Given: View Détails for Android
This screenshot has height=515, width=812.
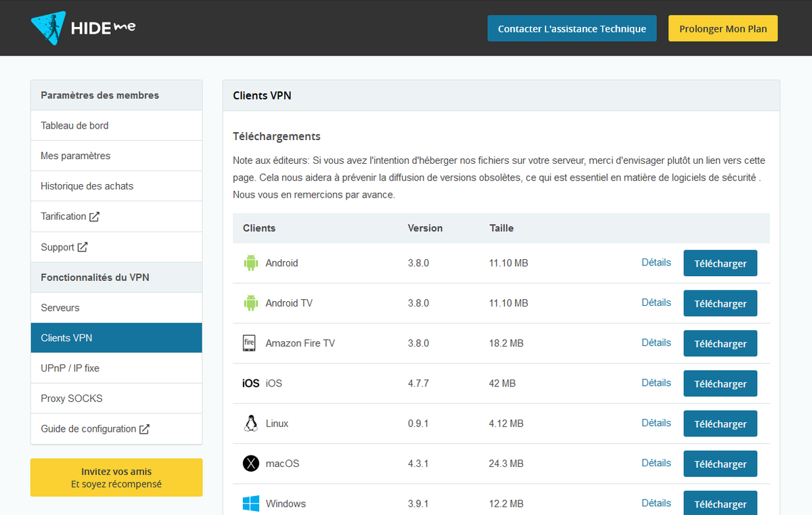Looking at the screenshot, I should [x=656, y=263].
